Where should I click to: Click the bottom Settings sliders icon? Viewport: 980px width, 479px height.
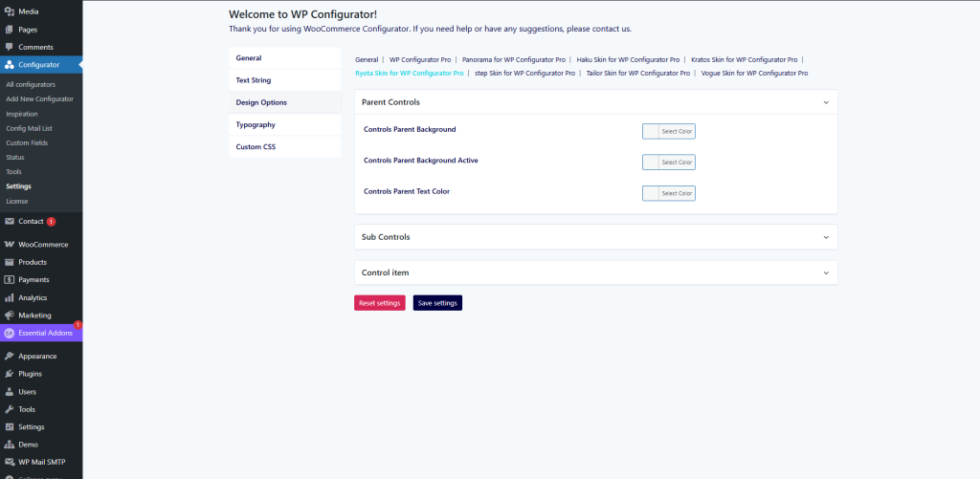pyautogui.click(x=10, y=426)
